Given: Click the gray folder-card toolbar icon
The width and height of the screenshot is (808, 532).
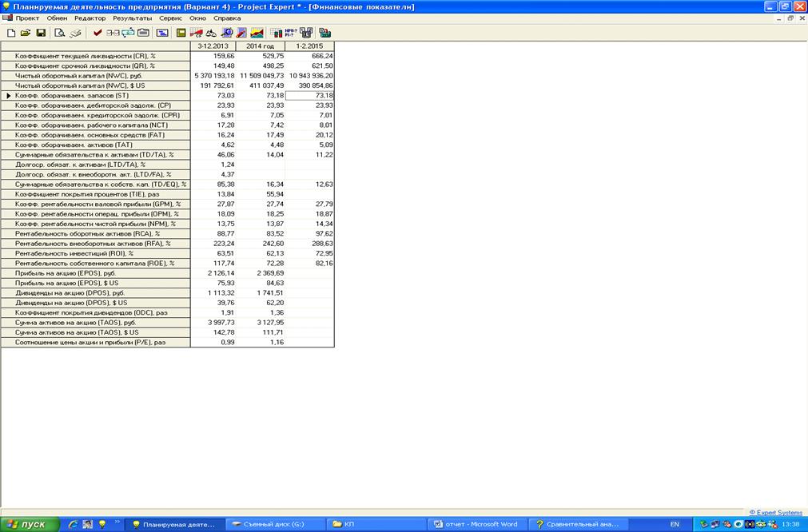Looking at the screenshot, I should coord(143,33).
